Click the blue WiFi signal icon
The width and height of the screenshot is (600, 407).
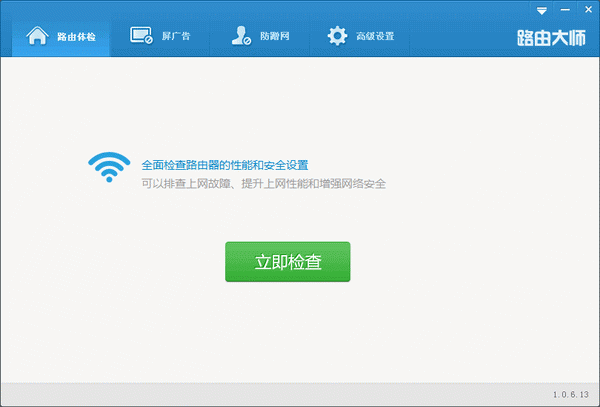point(109,167)
